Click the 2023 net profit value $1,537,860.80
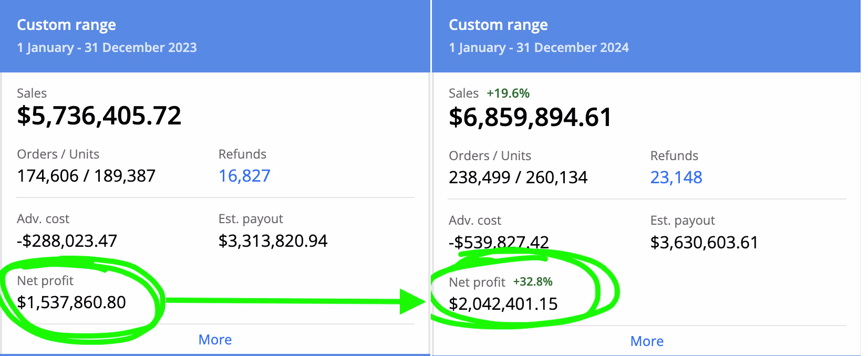Image resolution: width=868 pixels, height=356 pixels. point(71,302)
